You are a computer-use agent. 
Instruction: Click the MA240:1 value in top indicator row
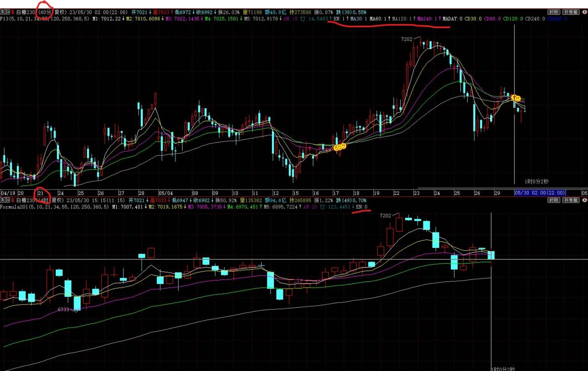click(x=427, y=18)
